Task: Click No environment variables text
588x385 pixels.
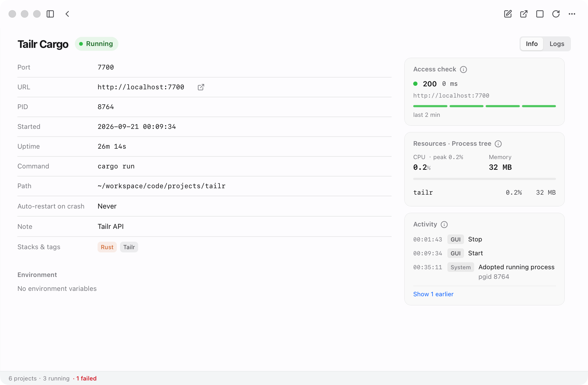Action: coord(57,289)
